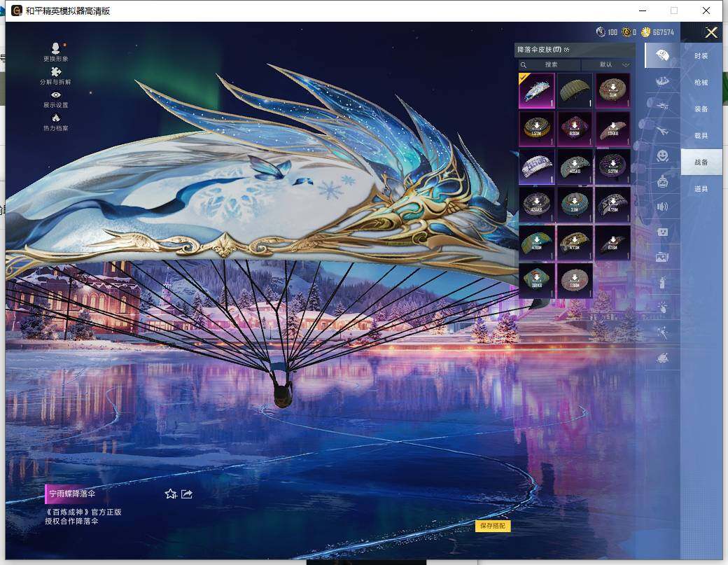Download the 1.98M beige parachute skin
This screenshot has height=565, width=728.
pyautogui.click(x=575, y=281)
